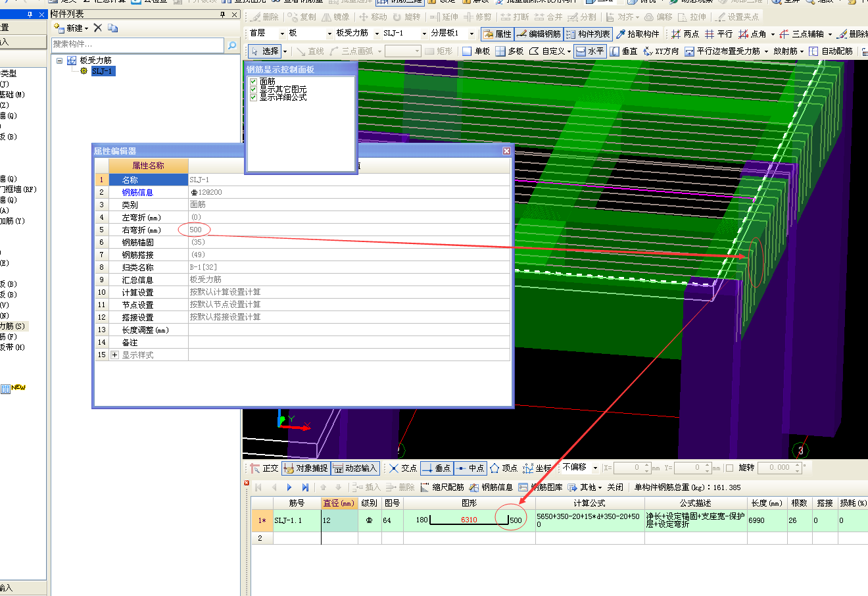Open the 构件列表 component list button
The image size is (868, 596).
pyautogui.click(x=588, y=34)
